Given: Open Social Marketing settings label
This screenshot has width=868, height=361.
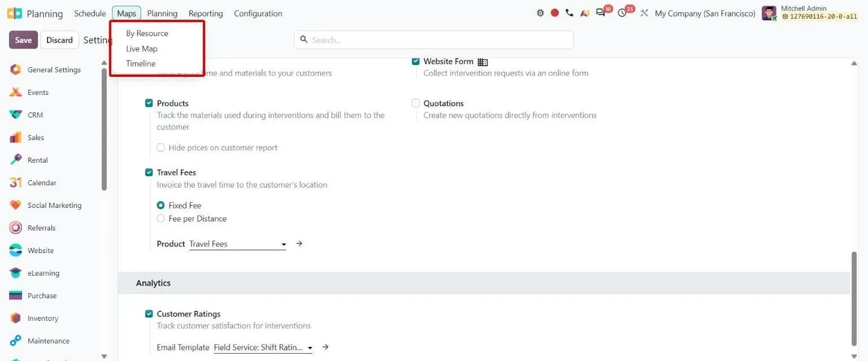Looking at the screenshot, I should click(54, 206).
